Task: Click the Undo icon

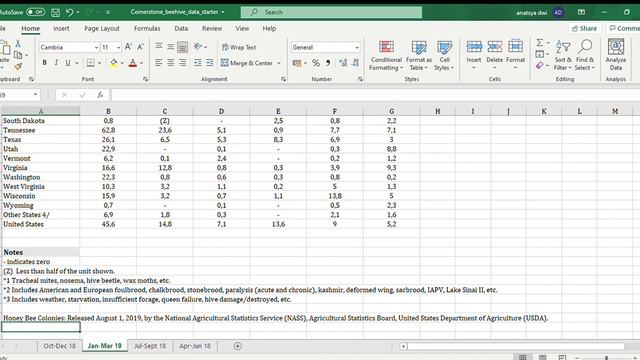Action: click(69, 13)
